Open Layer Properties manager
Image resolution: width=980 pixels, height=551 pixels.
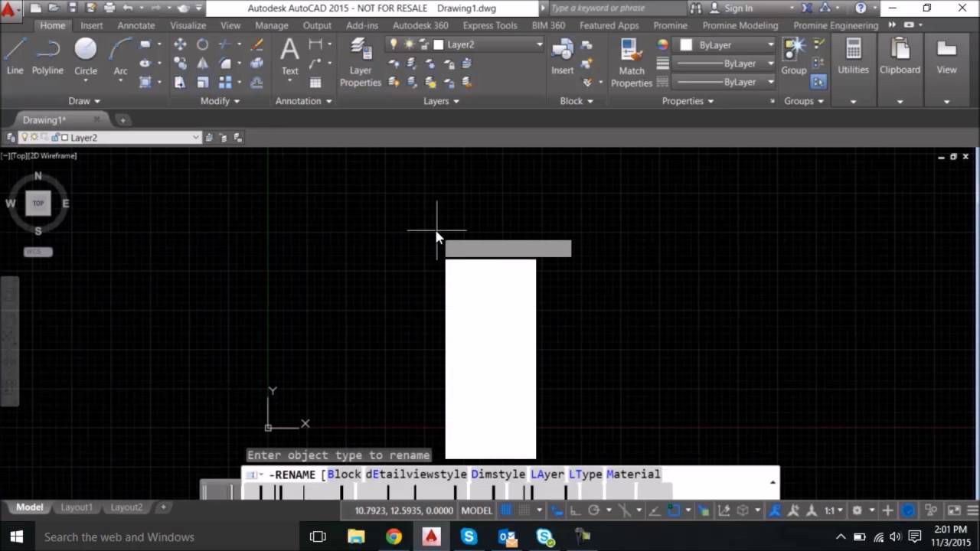click(x=361, y=63)
